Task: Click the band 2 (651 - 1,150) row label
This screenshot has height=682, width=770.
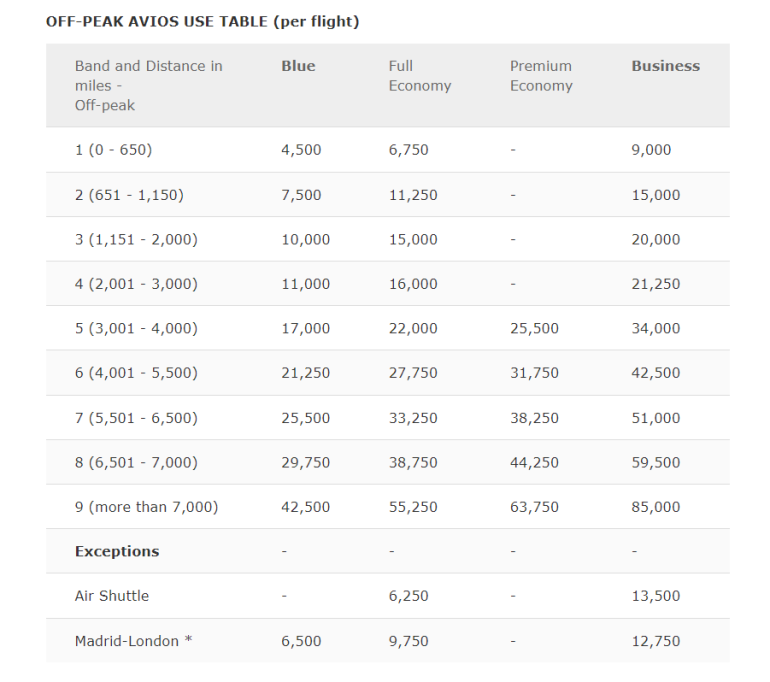Action: 129,195
